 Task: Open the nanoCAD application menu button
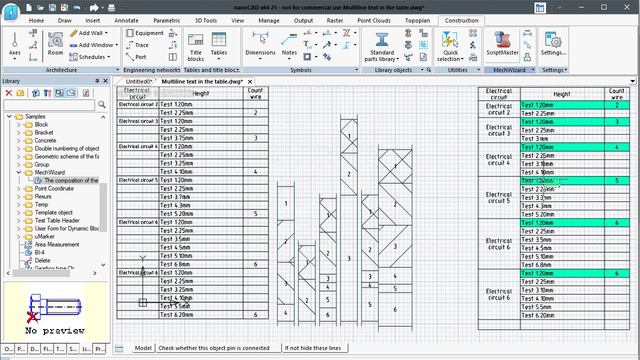[11, 12]
